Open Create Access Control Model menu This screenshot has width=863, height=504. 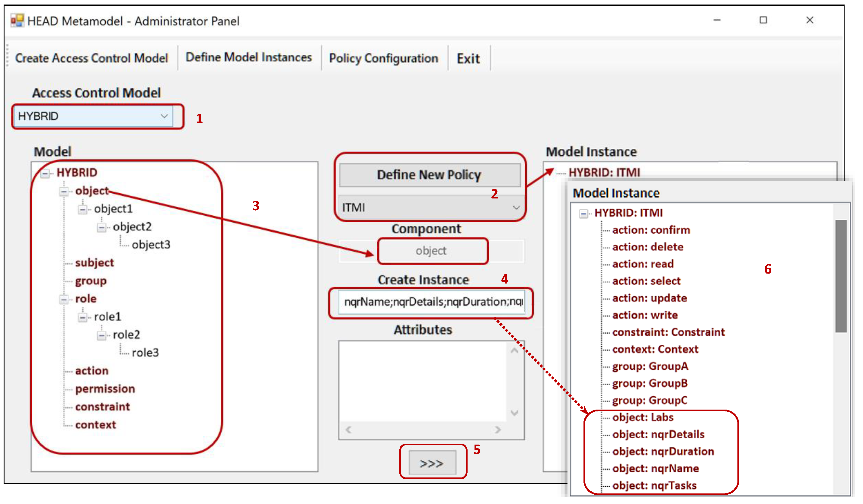[x=91, y=58]
